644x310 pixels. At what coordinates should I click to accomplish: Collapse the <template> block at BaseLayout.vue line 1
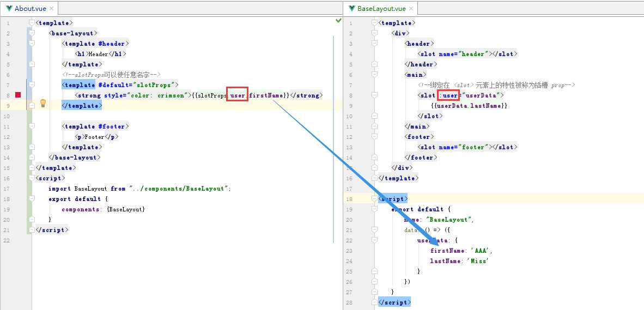pos(374,23)
